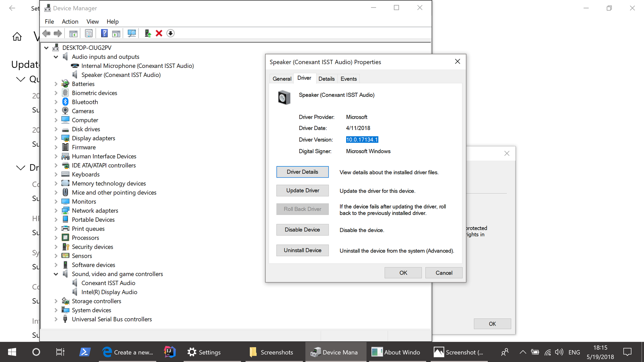Select Intel(R) Display Audio device

tap(109, 292)
